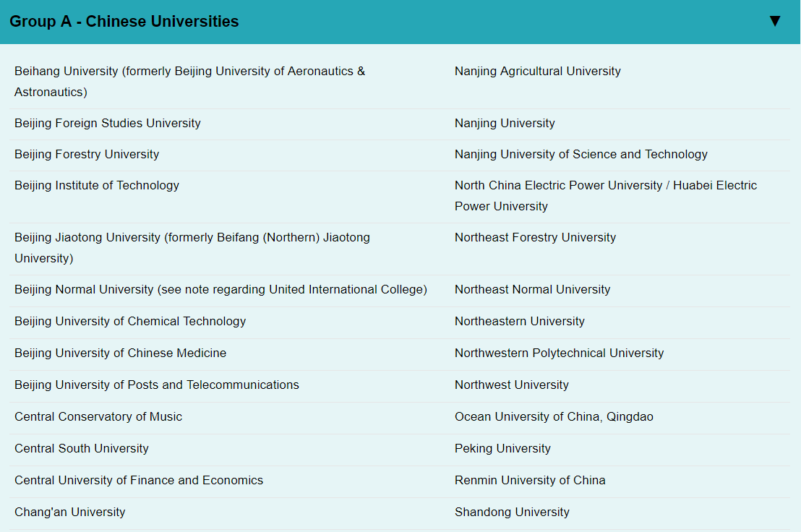Select Beihang University entry
The height and width of the screenshot is (532, 801).
(x=189, y=81)
